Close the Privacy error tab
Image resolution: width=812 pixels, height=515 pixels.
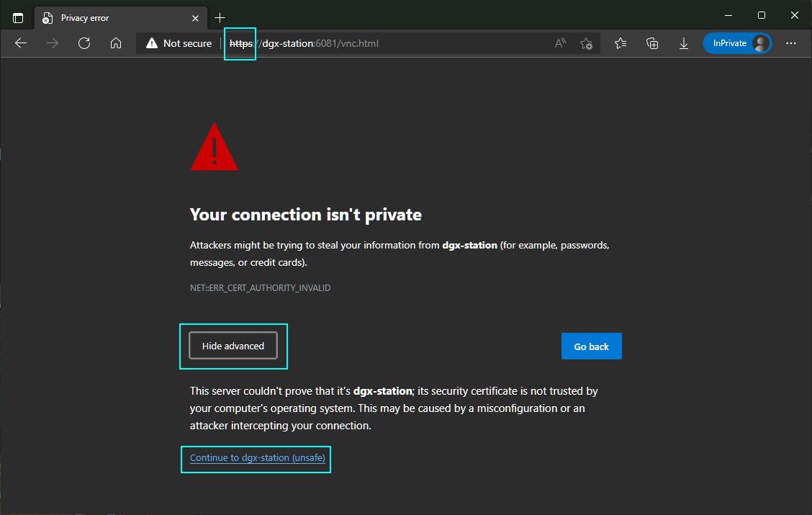coord(195,18)
